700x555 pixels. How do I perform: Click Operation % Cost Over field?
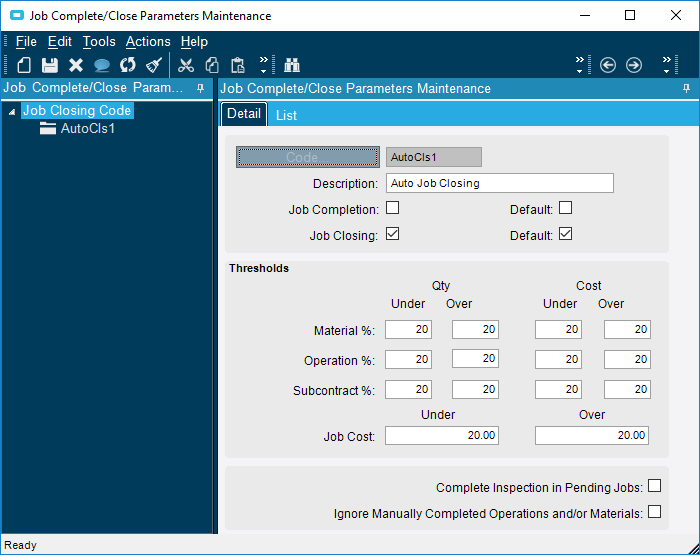coord(627,359)
